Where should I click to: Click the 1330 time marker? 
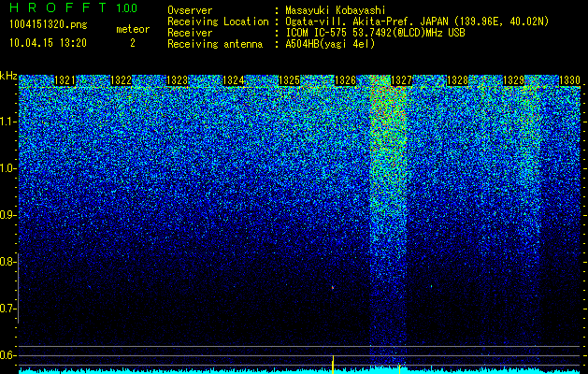pos(569,80)
